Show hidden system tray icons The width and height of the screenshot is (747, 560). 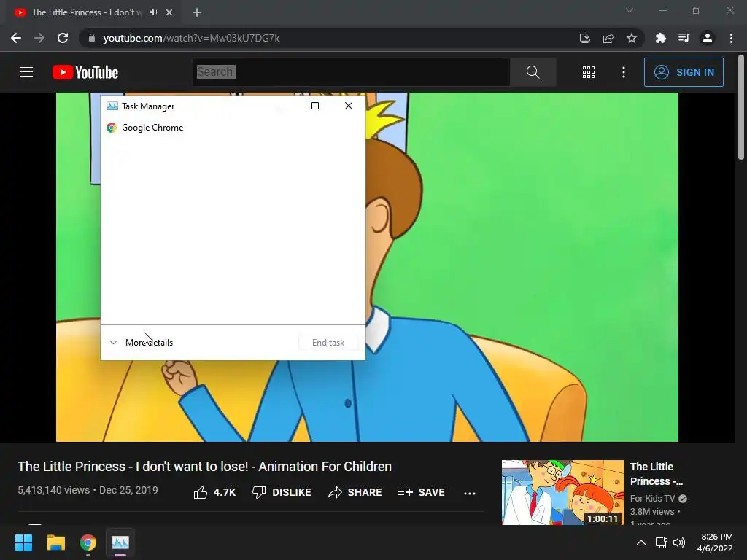click(x=641, y=542)
